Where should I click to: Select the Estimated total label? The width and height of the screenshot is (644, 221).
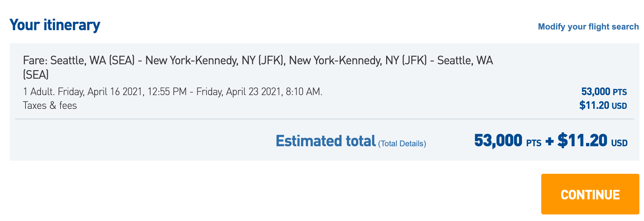coord(326,141)
